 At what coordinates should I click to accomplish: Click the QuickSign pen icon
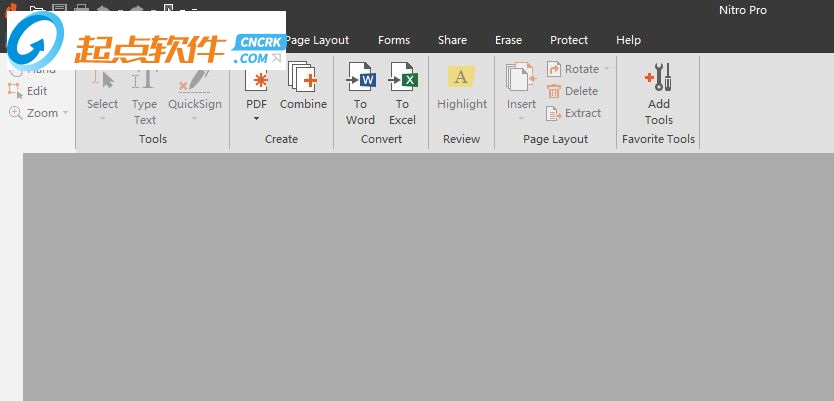point(195,80)
